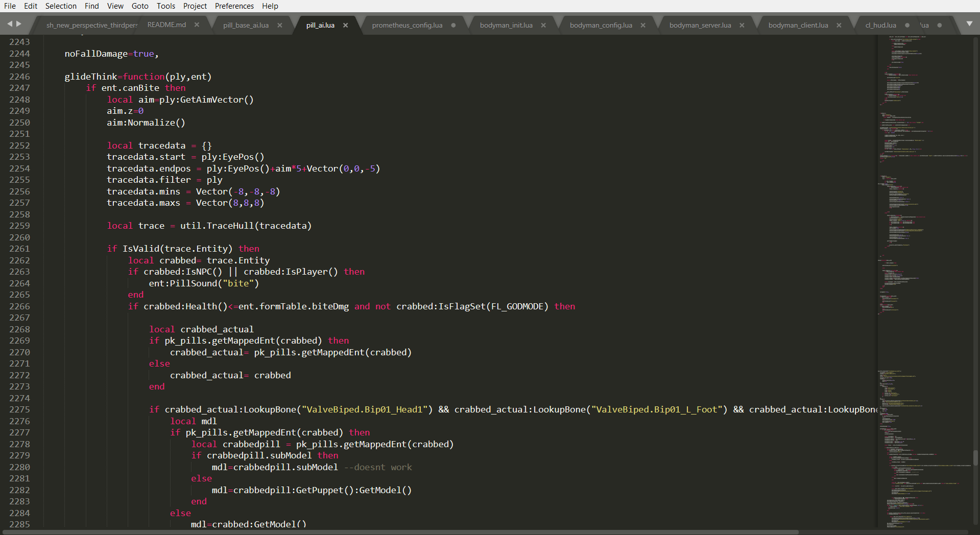Click line number 2246 in gutter

(19, 77)
